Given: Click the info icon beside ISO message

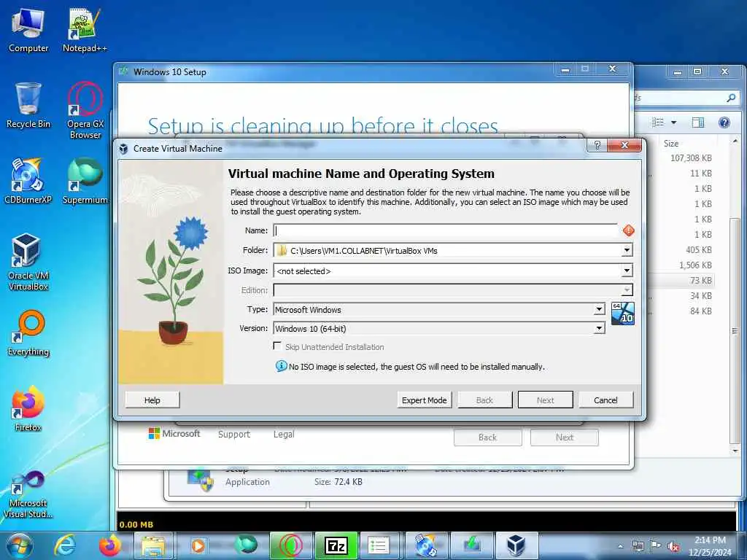Looking at the screenshot, I should [x=281, y=366].
